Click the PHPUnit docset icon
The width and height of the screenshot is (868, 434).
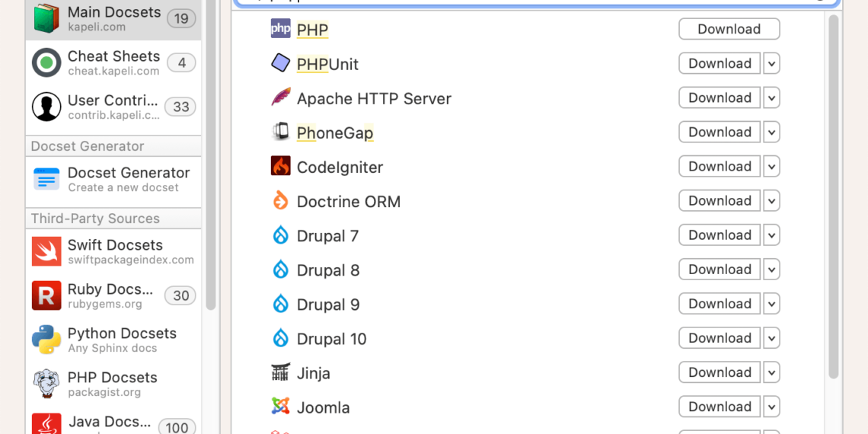tap(281, 62)
